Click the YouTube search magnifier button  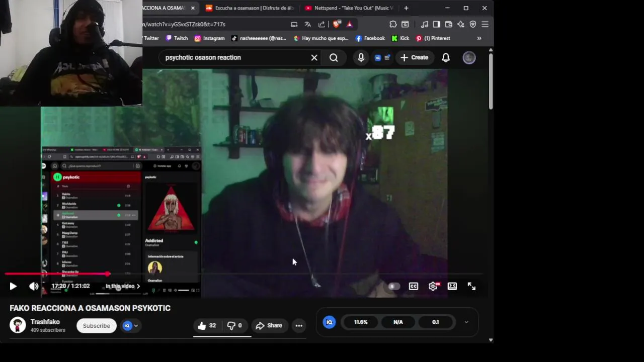(x=334, y=57)
